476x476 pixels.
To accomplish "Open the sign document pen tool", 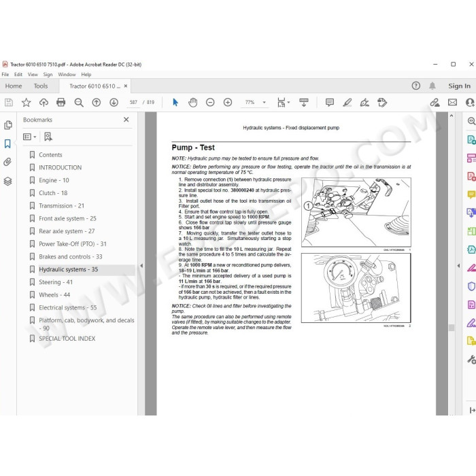I will click(364, 103).
